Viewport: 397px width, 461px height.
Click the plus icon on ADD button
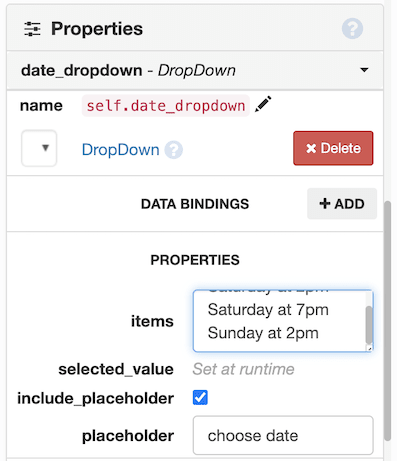click(324, 203)
